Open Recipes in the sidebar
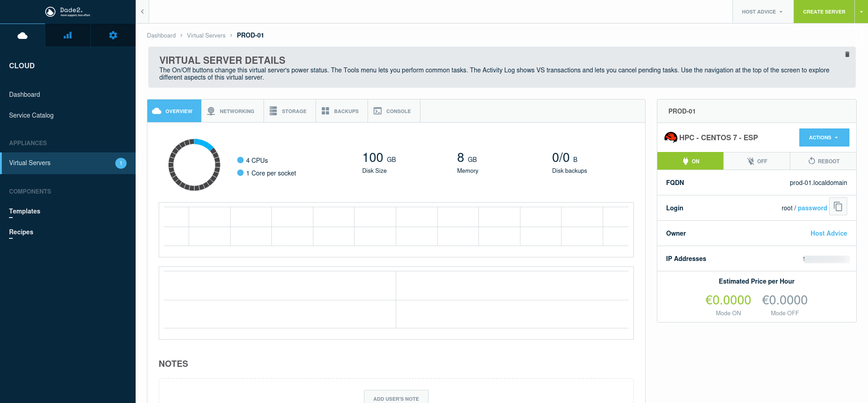This screenshot has height=403, width=868. coord(21,232)
